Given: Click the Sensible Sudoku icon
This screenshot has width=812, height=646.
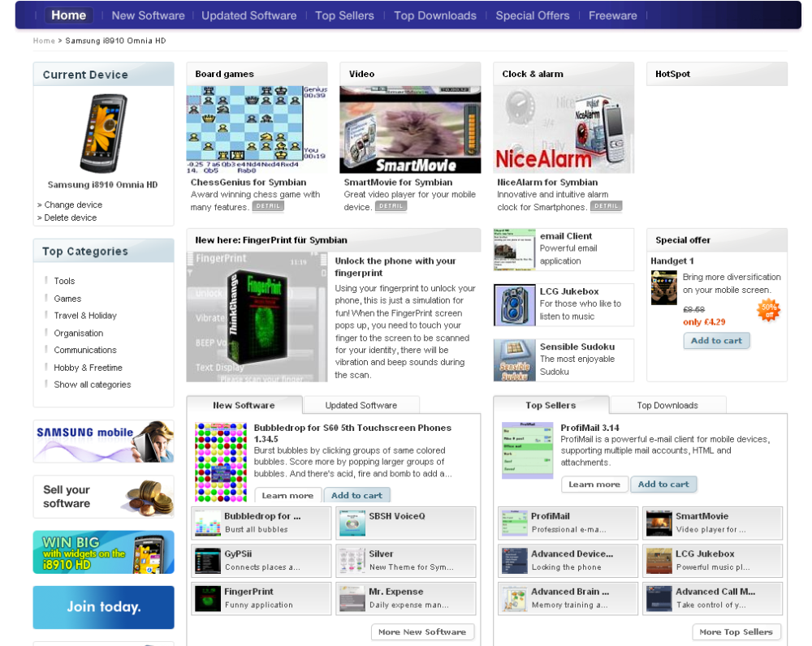Looking at the screenshot, I should pyautogui.click(x=514, y=360).
